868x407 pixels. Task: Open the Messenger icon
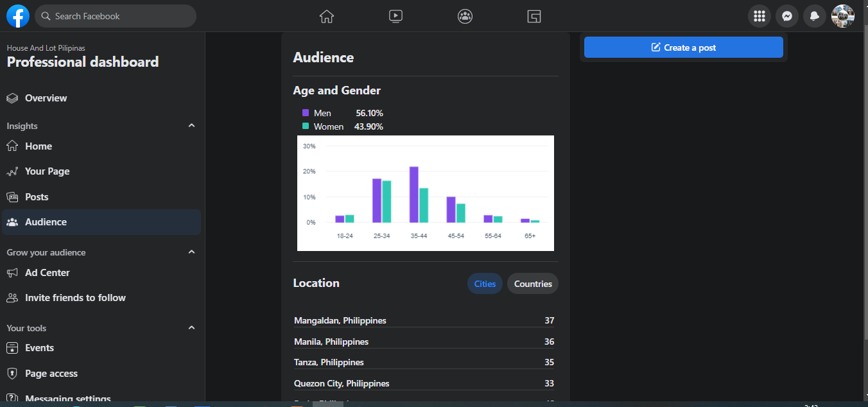click(x=787, y=16)
